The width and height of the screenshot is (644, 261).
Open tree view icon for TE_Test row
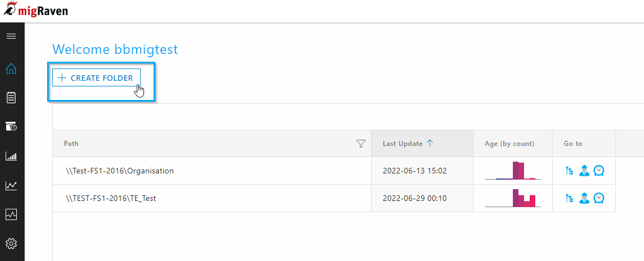click(x=569, y=199)
